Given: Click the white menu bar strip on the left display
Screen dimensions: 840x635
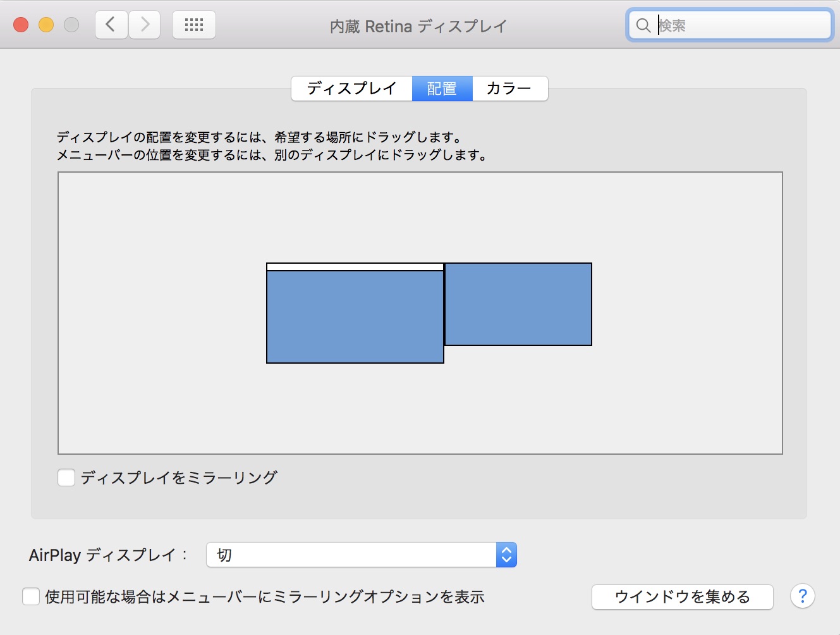Looking at the screenshot, I should 355,267.
